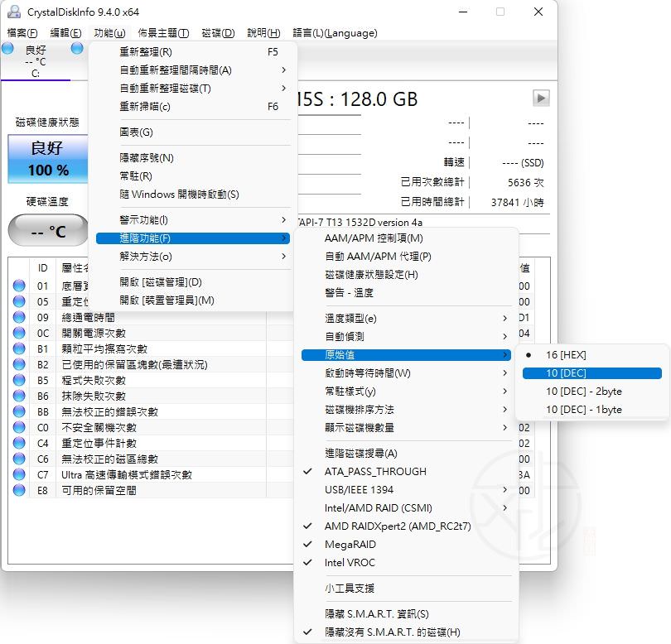671x644 pixels.
Task: Click the temperature -- °C indicator button
Action: click(48, 231)
